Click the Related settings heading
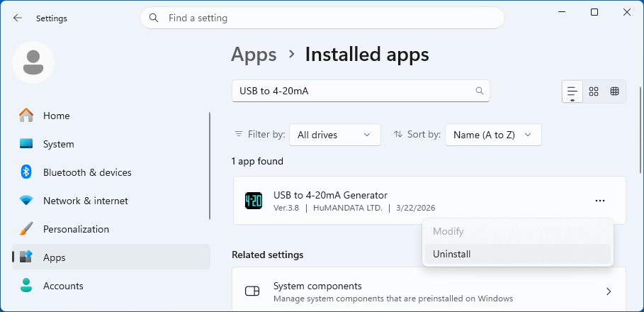The image size is (644, 312). pyautogui.click(x=268, y=255)
